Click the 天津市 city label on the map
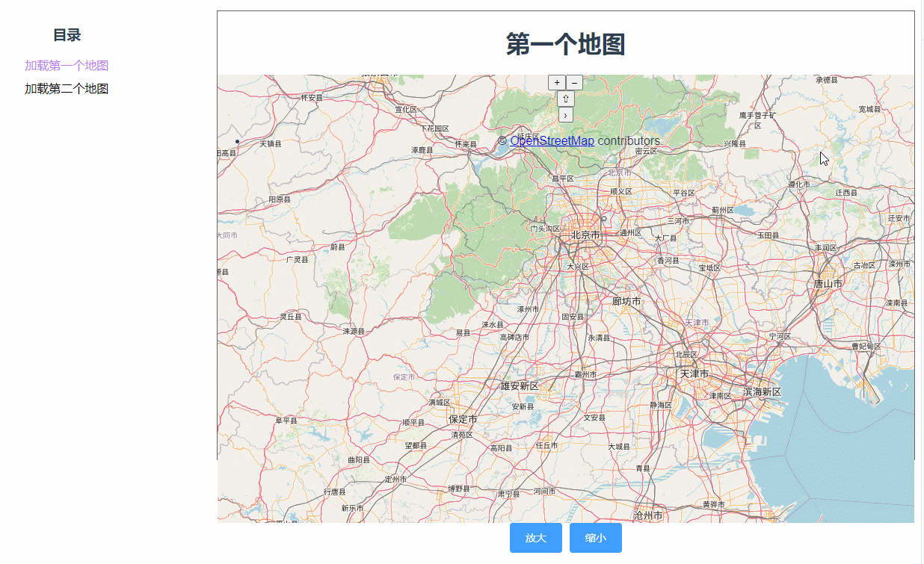The image size is (924, 564). tap(694, 373)
